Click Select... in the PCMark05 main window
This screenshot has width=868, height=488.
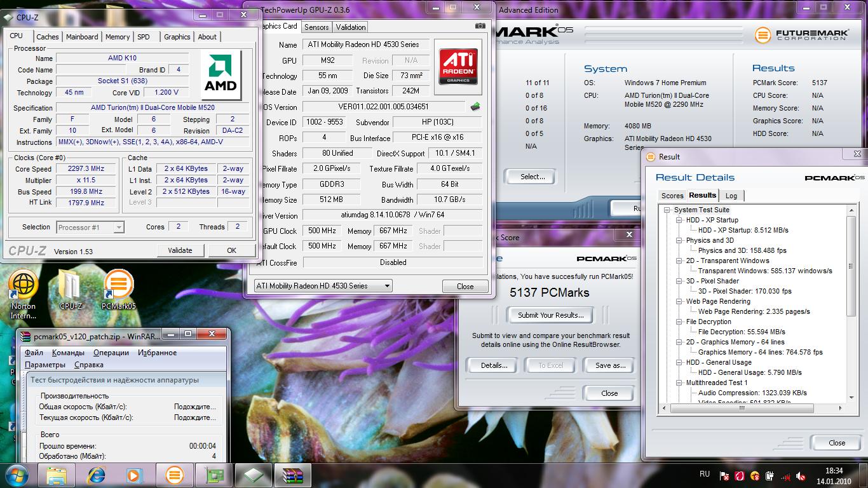532,177
